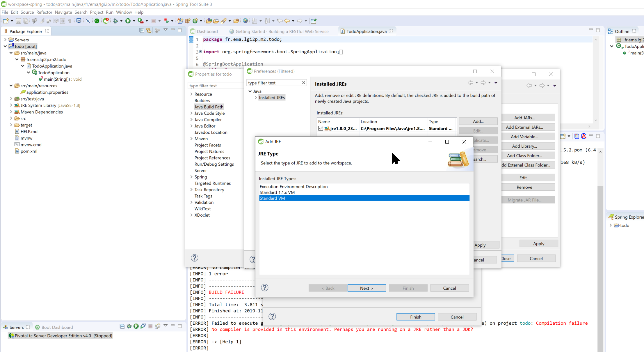Expand the target folder
The image size is (644, 352).
(x=11, y=125)
